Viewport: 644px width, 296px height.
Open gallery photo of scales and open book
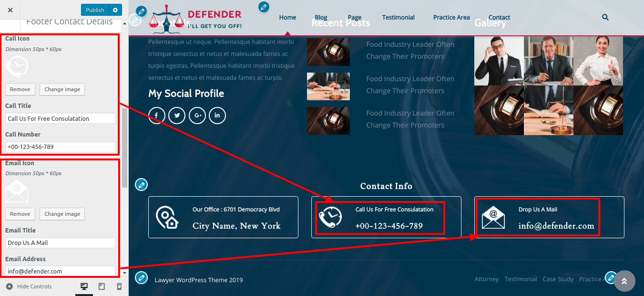click(548, 110)
